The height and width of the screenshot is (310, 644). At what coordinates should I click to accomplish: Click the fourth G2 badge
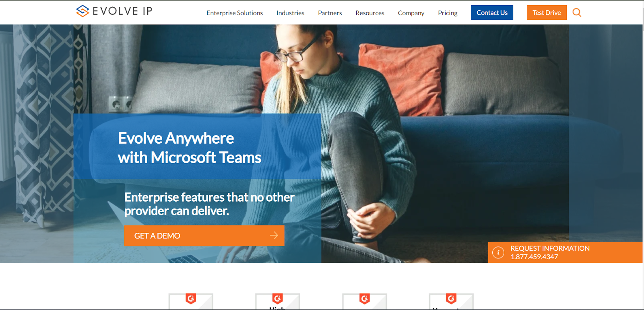(x=451, y=301)
